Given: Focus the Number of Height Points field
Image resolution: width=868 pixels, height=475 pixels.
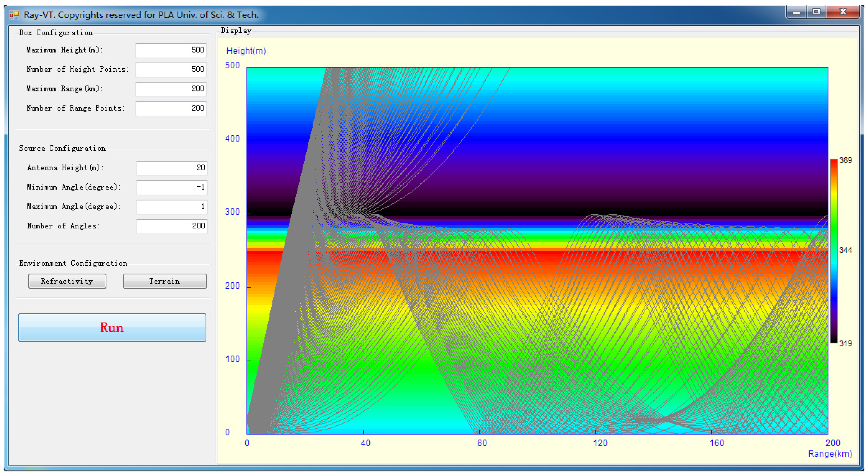Looking at the screenshot, I should point(171,69).
